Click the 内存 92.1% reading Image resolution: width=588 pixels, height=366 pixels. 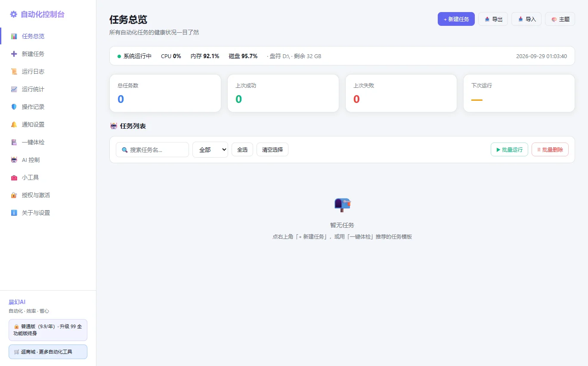(x=205, y=56)
